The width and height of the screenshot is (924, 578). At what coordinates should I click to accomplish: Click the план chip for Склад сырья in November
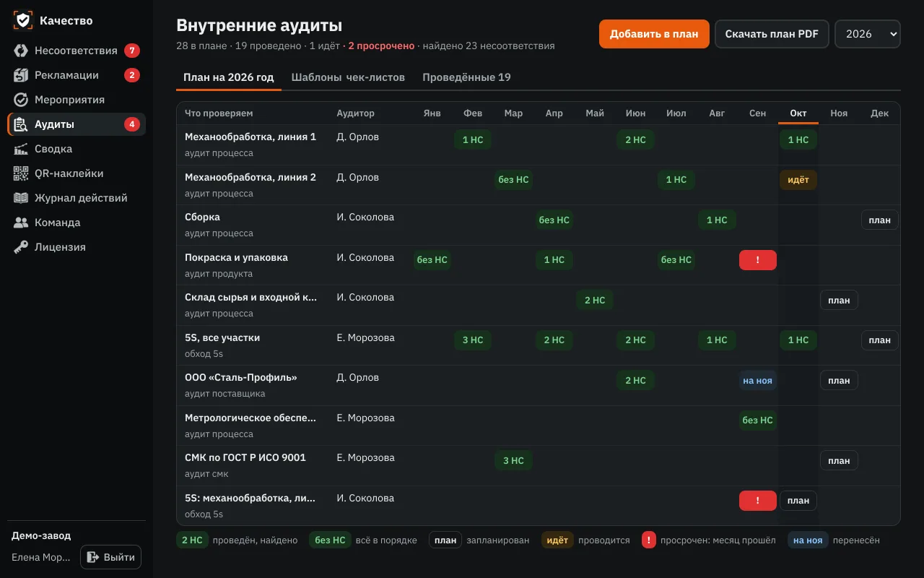pos(839,301)
